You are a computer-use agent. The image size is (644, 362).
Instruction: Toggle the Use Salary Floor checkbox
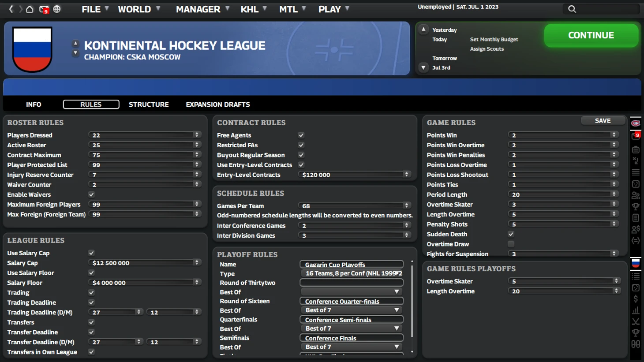[x=91, y=273]
